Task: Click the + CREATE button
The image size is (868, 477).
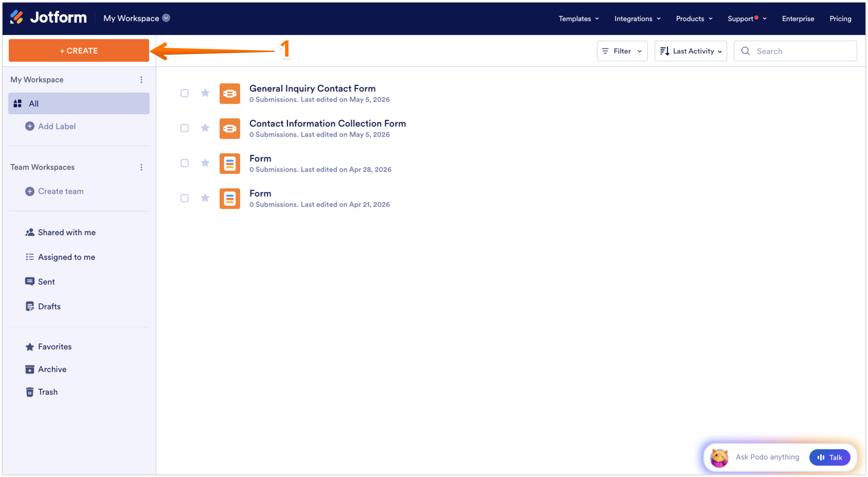Action: coord(79,51)
